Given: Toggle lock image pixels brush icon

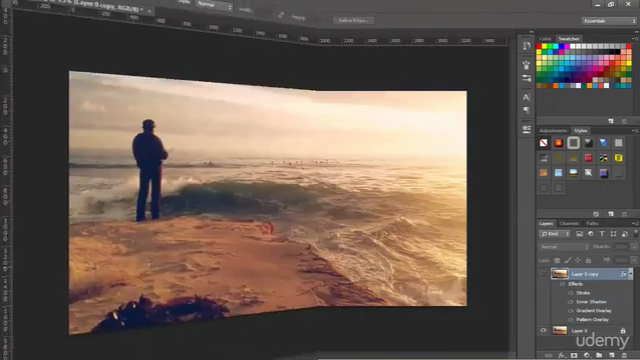Looking at the screenshot, I should coord(568,260).
